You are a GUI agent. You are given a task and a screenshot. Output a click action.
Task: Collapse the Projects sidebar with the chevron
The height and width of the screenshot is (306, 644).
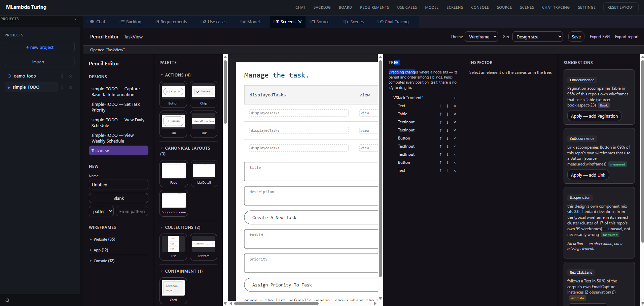(76, 19)
